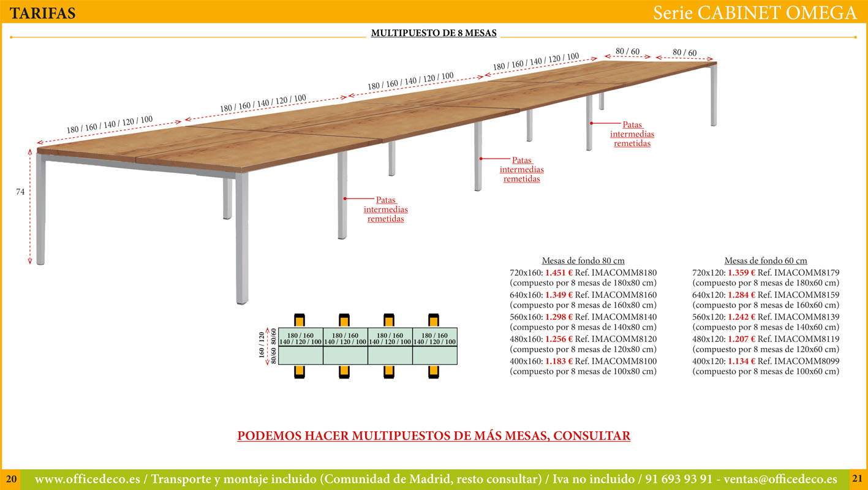Click '(compuesto por 8 mesas de 140x80 cm)'
Screen dimensions: 868x490
click(583, 327)
